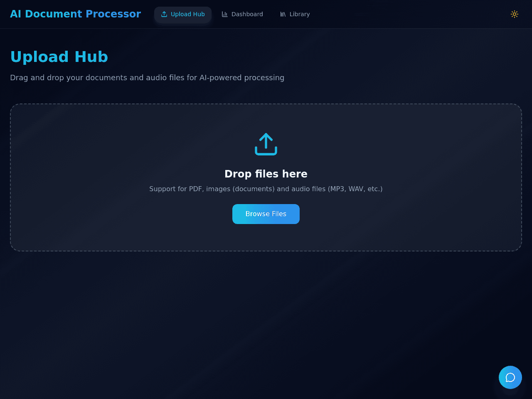Click the AI Document Processor logo
Image resolution: width=532 pixels, height=399 pixels.
coord(75,14)
